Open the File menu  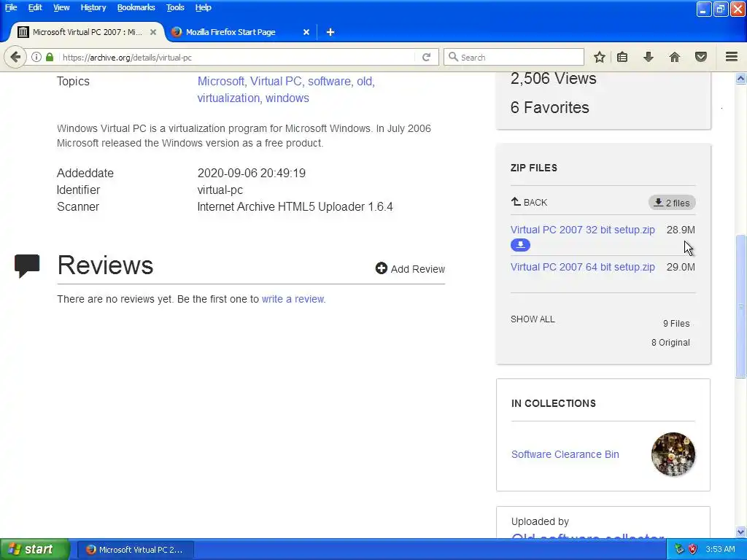click(11, 7)
